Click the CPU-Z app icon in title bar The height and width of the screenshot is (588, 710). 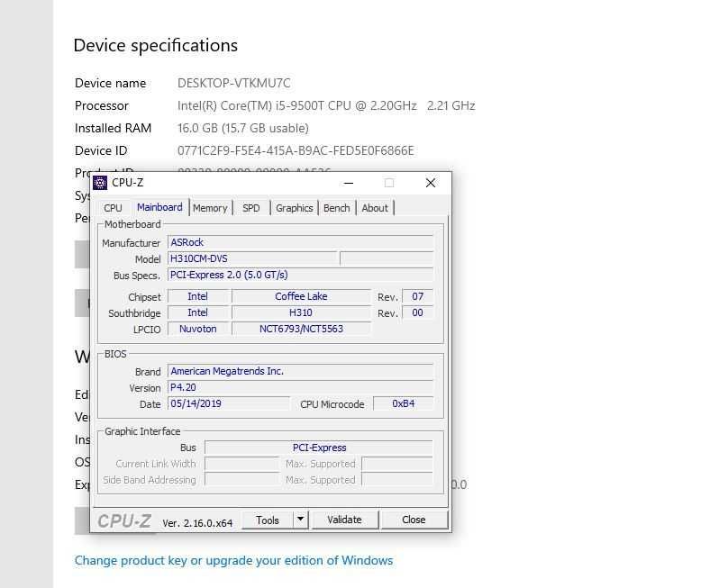[x=100, y=183]
